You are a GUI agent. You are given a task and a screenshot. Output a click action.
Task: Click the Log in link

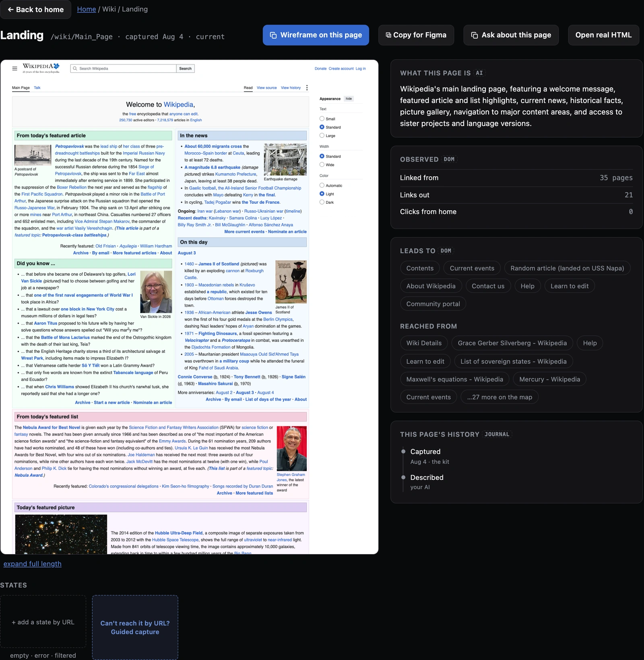point(361,68)
